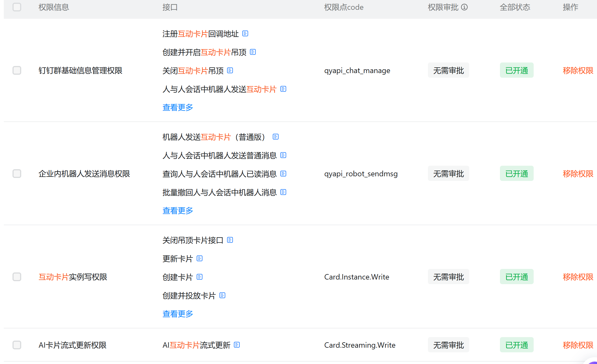
Task: Open doc icon beside 注册互动卡片回调地址
Action: point(245,33)
